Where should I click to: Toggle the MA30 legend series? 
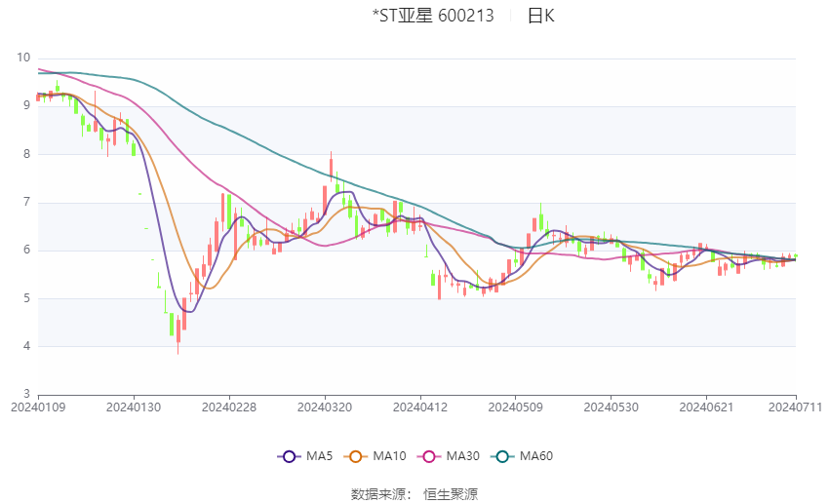449,456
